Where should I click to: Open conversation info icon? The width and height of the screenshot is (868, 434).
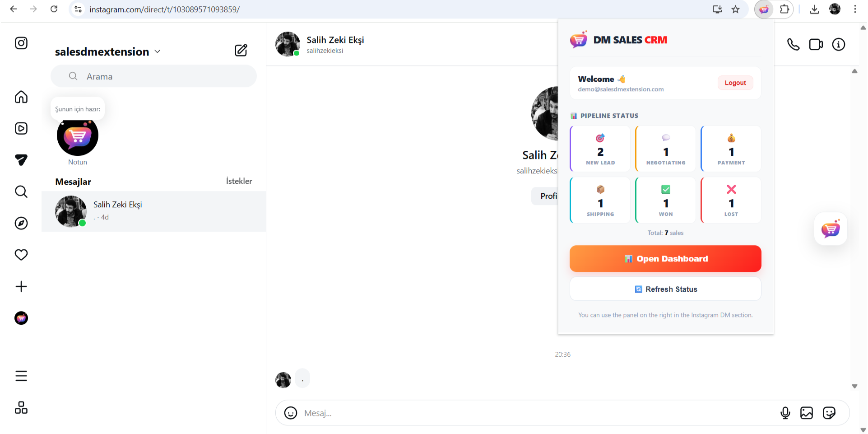click(838, 44)
